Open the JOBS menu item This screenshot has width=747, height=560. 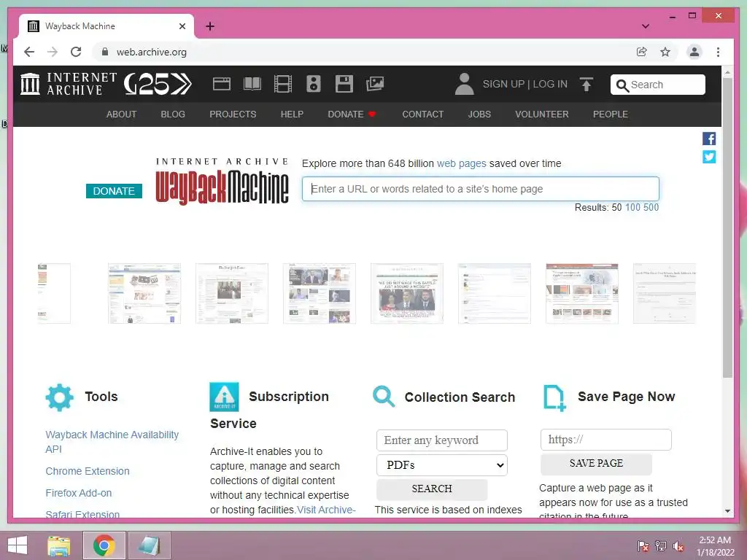pos(479,114)
